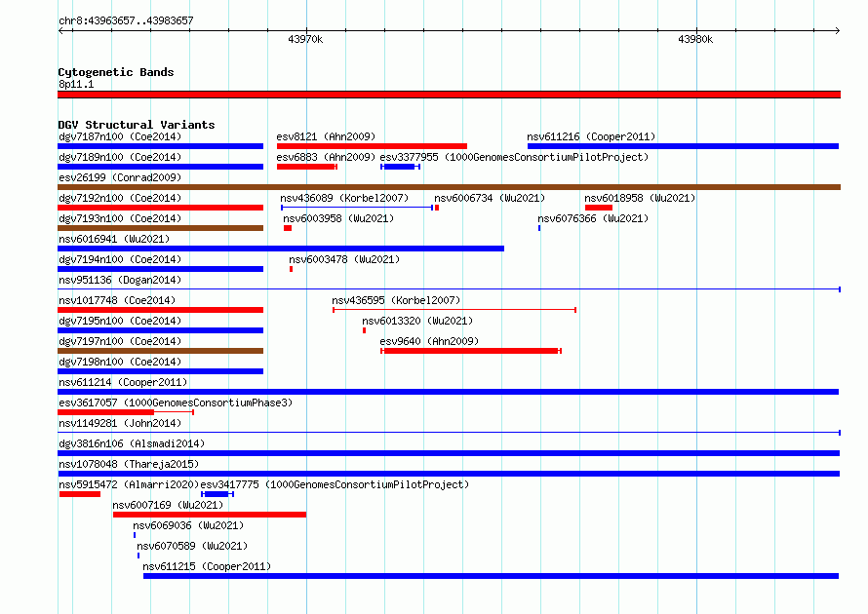The height and width of the screenshot is (614, 868).
Task: Open nsv611216 (Cooper2011) variant label
Action: point(591,136)
